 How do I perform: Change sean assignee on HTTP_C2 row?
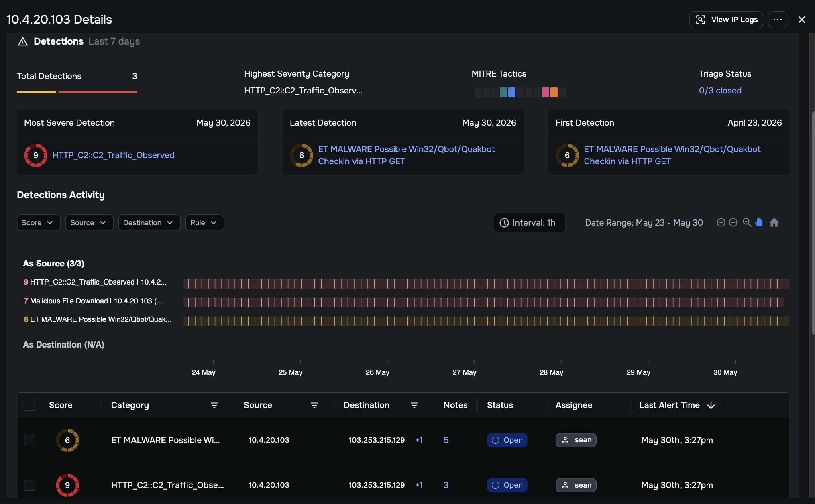(576, 485)
